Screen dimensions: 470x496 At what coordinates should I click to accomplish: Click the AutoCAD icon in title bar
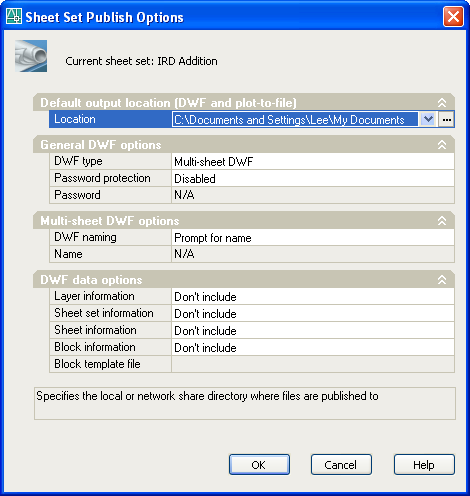[x=14, y=16]
